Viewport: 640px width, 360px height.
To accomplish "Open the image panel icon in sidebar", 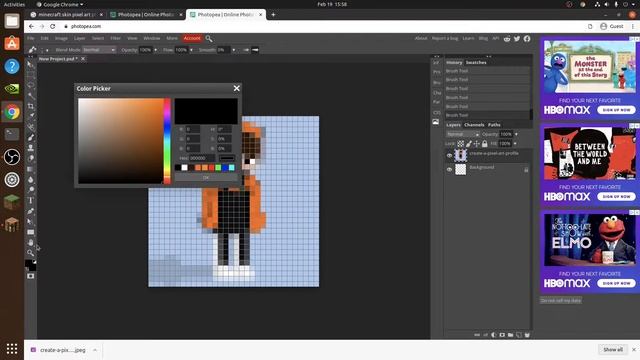I will (436, 122).
